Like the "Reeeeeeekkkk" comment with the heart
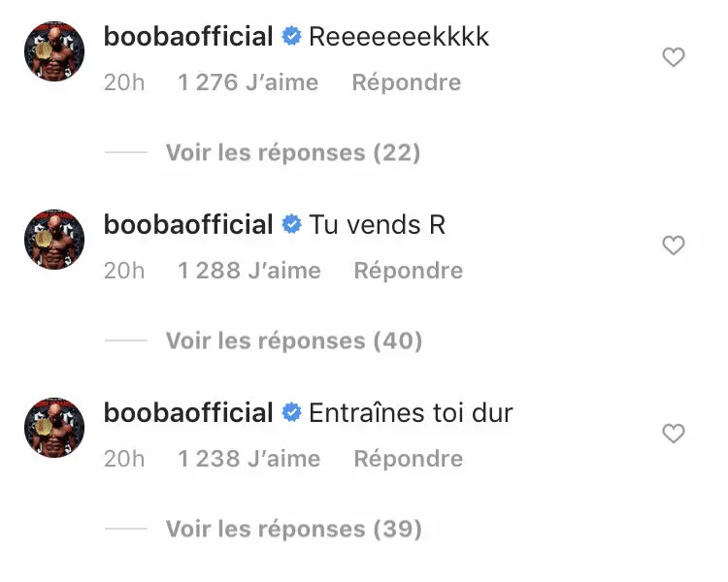Image resolution: width=728 pixels, height=582 pixels. click(673, 58)
